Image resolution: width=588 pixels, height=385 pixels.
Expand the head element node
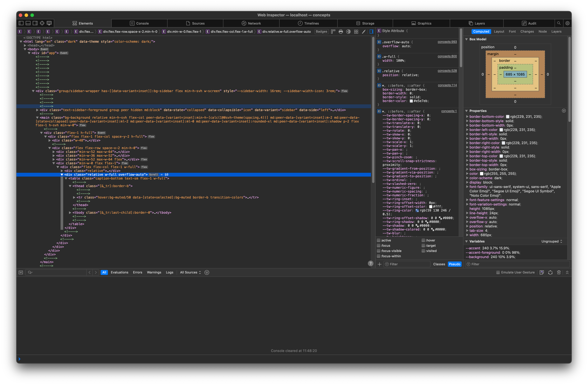[x=25, y=45]
